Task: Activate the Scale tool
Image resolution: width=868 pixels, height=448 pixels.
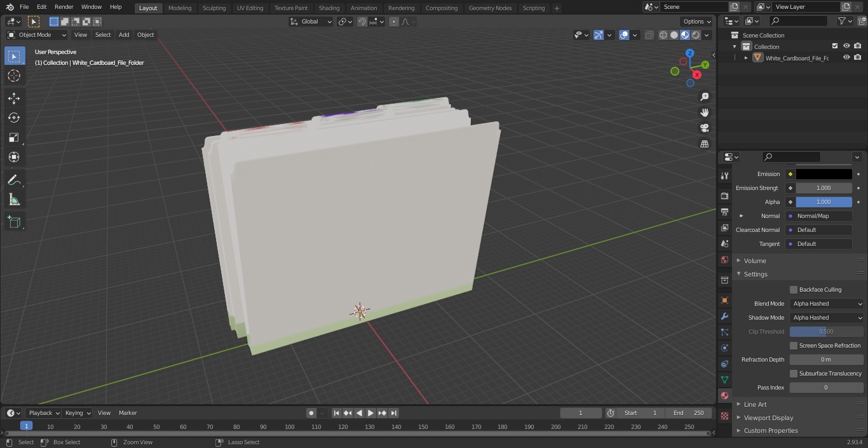Action: pos(14,137)
